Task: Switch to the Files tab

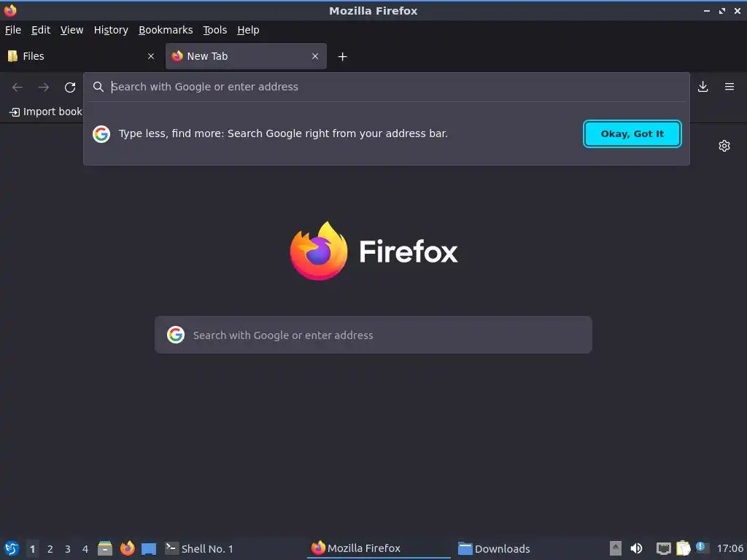Action: 82,56
